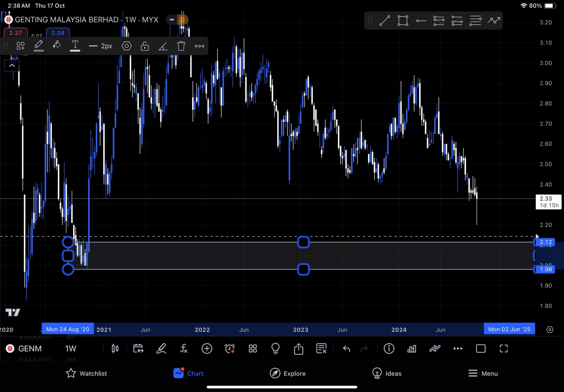The width and height of the screenshot is (564, 392).
Task: Enter fullscreen chart mode
Action: pyautogui.click(x=504, y=349)
